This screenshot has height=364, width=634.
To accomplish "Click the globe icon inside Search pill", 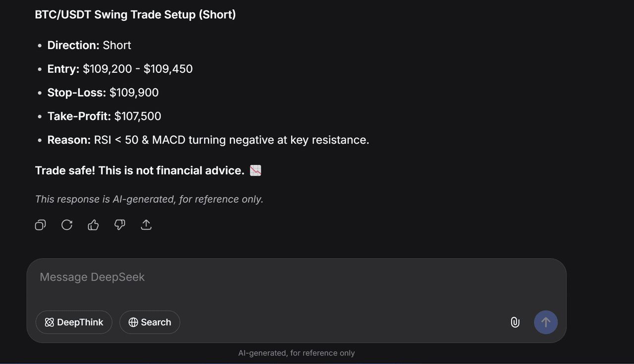I will (x=133, y=322).
